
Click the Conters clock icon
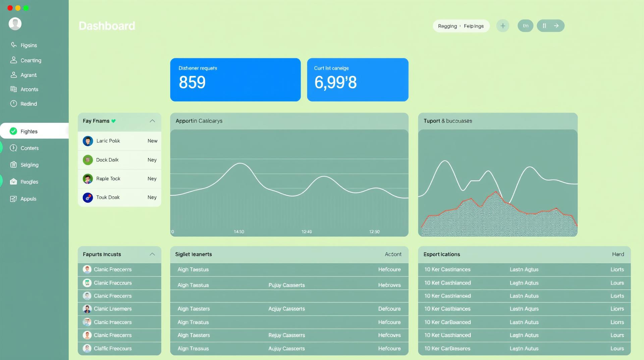coord(13,148)
